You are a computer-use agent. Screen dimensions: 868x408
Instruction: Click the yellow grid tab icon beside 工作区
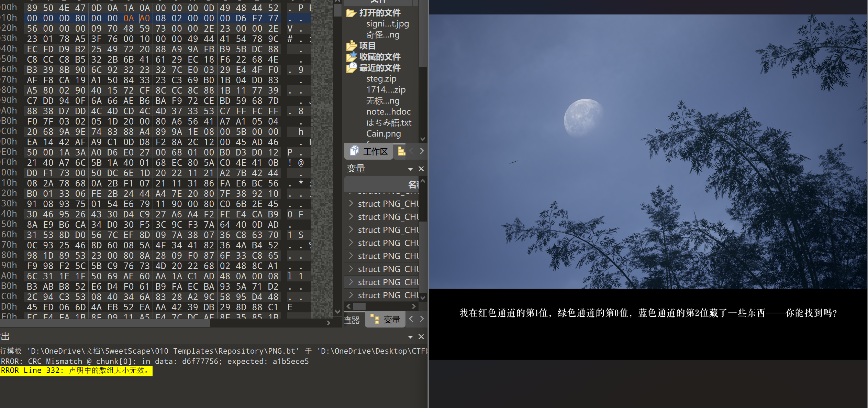tap(401, 151)
